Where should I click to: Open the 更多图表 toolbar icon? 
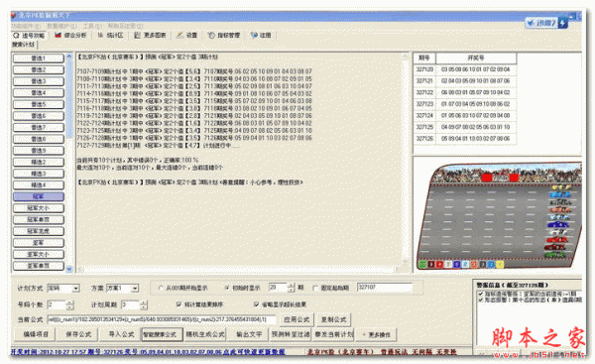(138, 36)
